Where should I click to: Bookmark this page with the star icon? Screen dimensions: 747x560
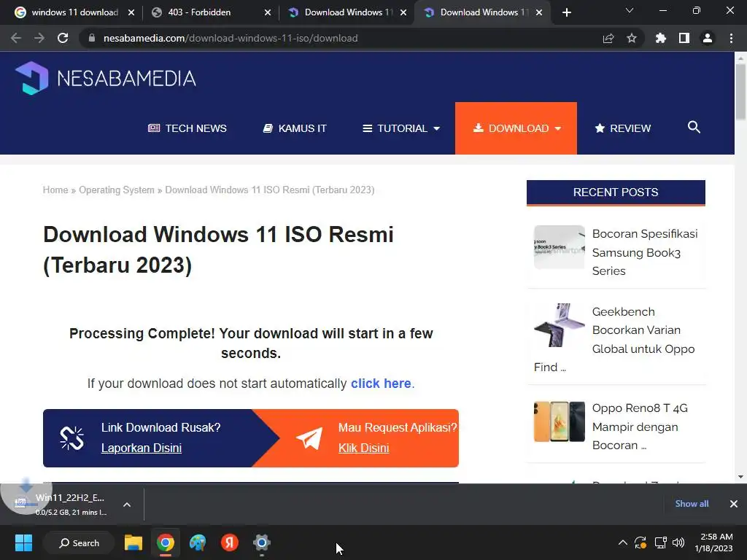[632, 38]
